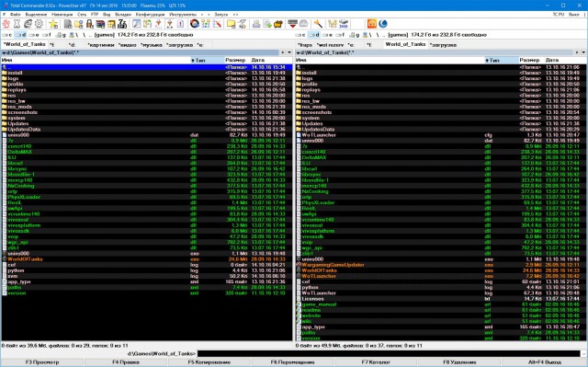Select drive c in the left panel
The height and width of the screenshot is (367, 588).
click(7, 35)
